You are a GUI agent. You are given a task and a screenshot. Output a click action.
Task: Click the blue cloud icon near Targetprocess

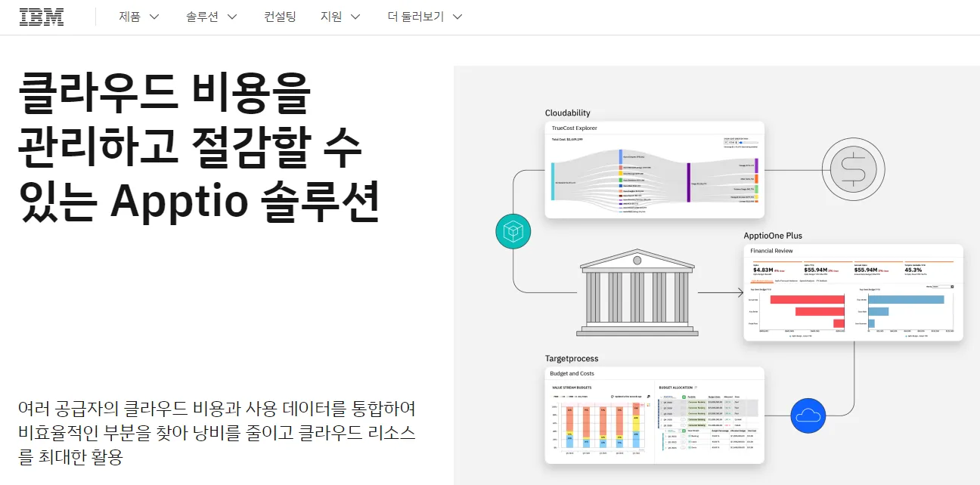point(808,415)
